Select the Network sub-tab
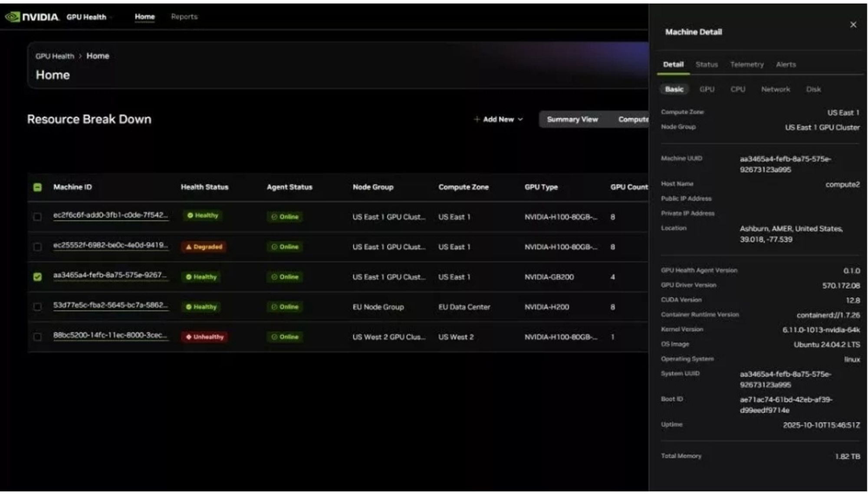The width and height of the screenshot is (868, 494). 775,89
